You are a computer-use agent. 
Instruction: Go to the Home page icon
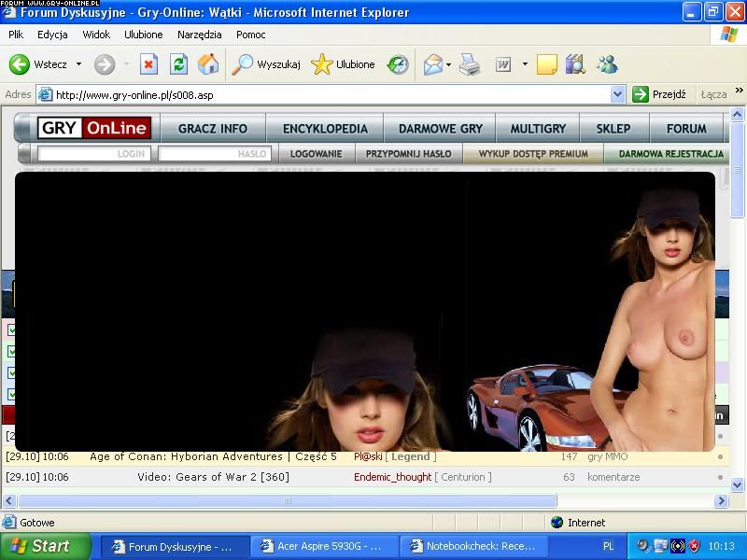click(x=208, y=64)
